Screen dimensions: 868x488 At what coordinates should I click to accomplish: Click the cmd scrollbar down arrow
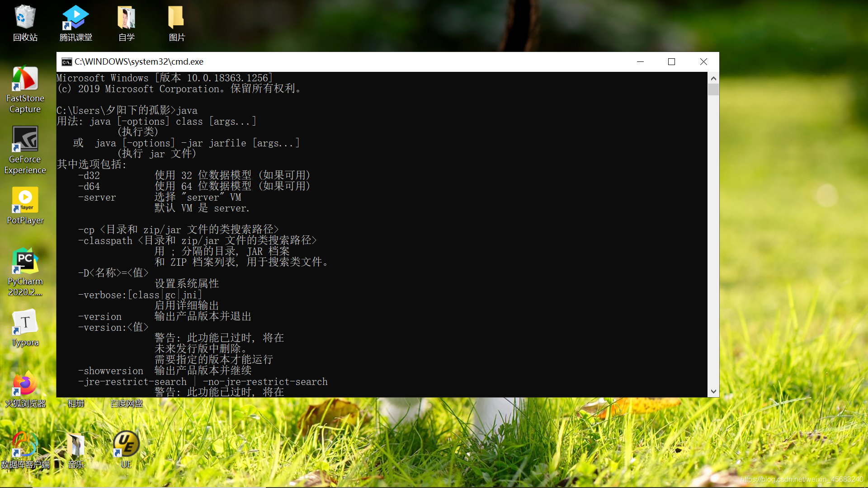click(x=713, y=392)
